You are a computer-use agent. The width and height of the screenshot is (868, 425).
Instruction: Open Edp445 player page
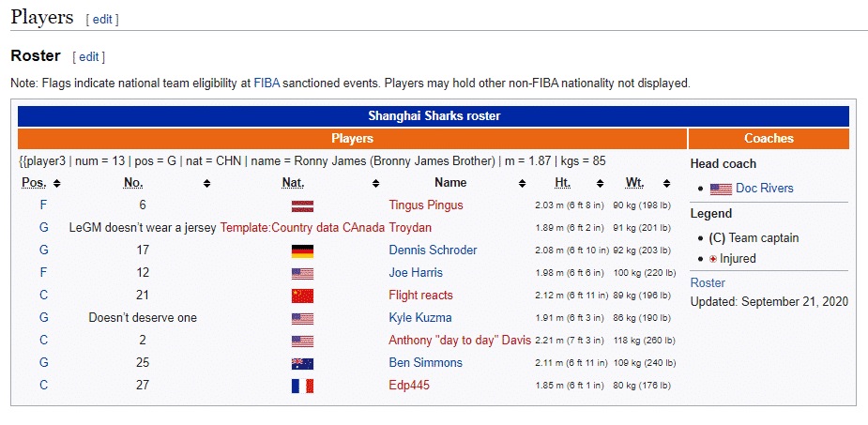(x=409, y=386)
